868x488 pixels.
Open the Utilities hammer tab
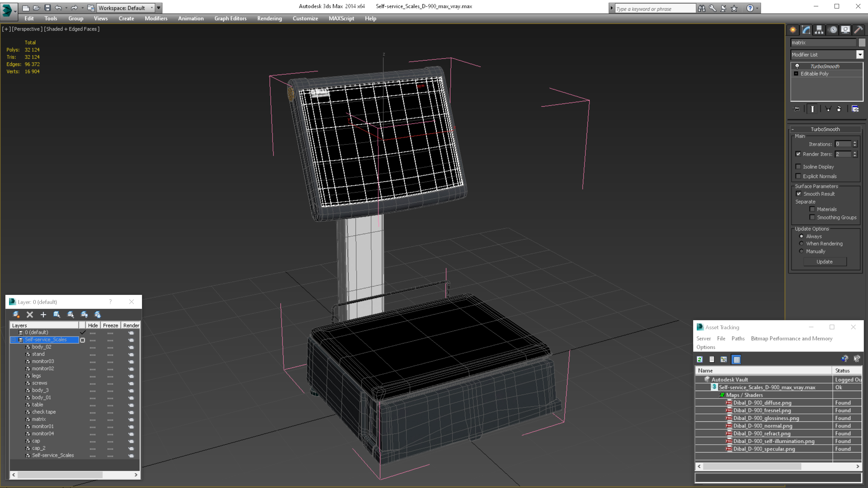pyautogui.click(x=858, y=30)
